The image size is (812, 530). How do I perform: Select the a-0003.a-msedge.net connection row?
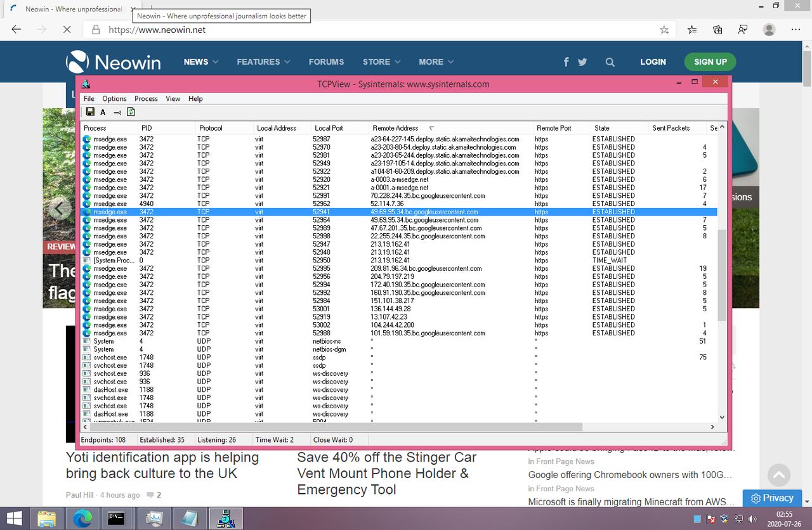pos(399,179)
